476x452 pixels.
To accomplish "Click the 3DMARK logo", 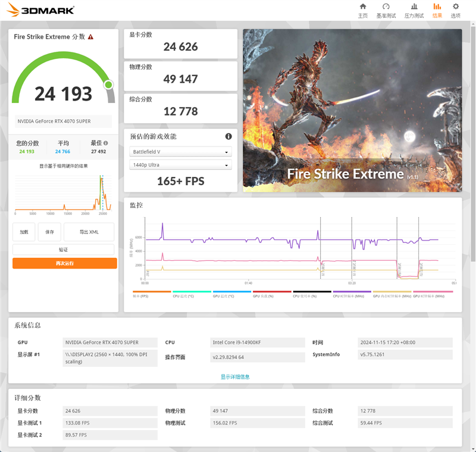I will [x=39, y=10].
